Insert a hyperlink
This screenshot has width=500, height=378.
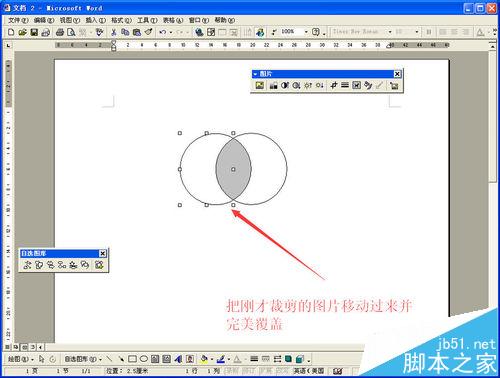[x=199, y=32]
